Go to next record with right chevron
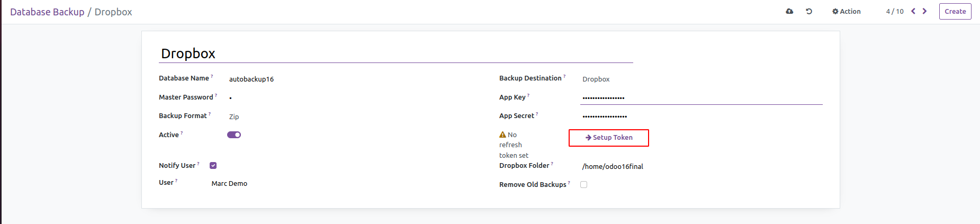The image size is (980, 224). pos(925,11)
